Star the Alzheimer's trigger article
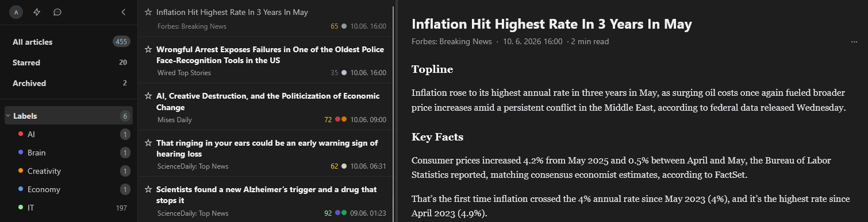The image size is (868, 222). tap(148, 189)
